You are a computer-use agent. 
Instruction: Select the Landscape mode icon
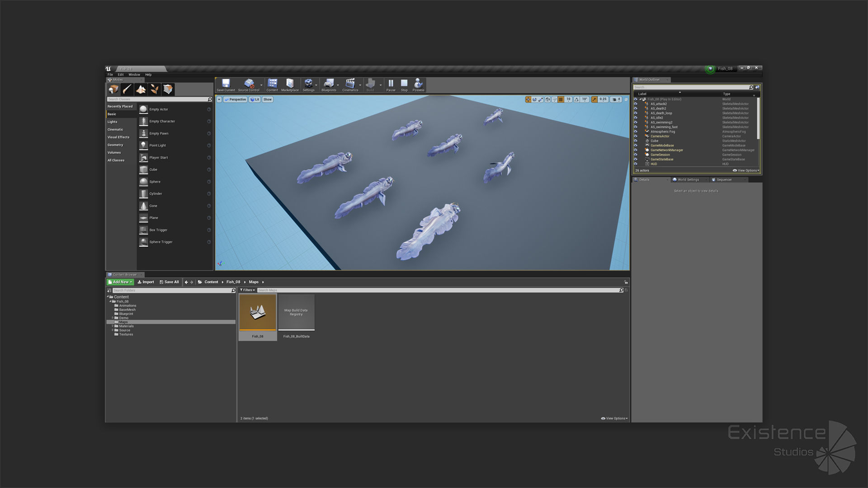[141, 89]
